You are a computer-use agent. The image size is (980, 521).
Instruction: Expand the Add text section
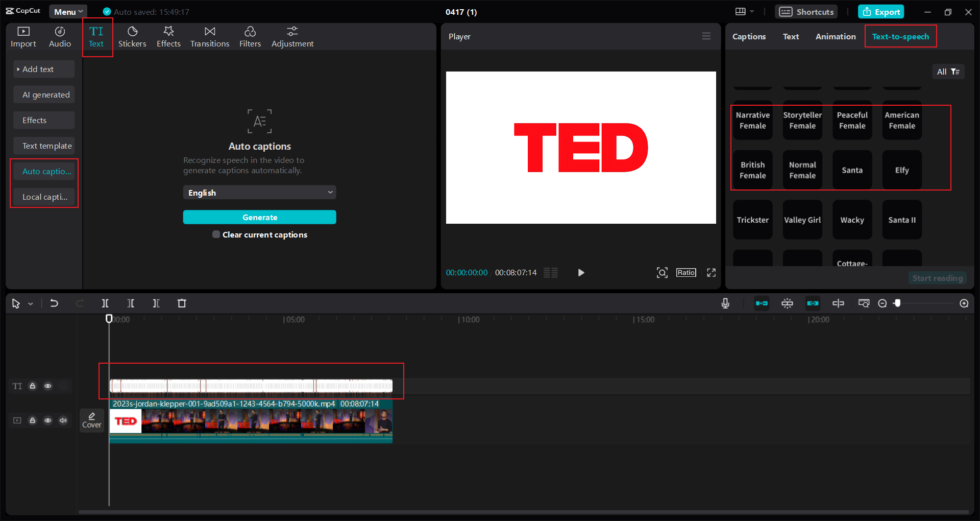(44, 69)
